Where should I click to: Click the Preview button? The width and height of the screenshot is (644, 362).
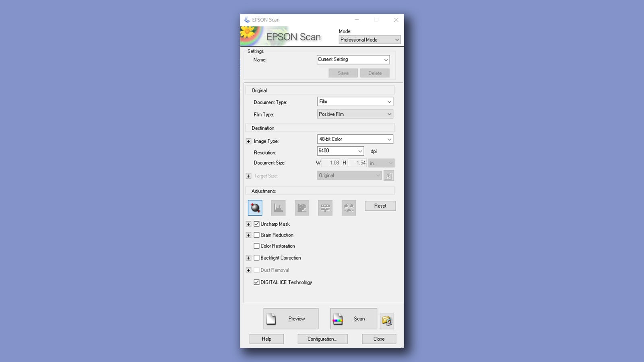pyautogui.click(x=291, y=319)
